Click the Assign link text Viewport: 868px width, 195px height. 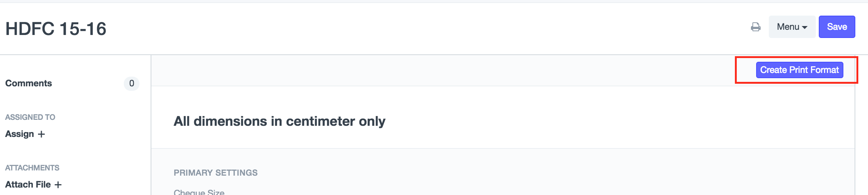click(x=19, y=134)
